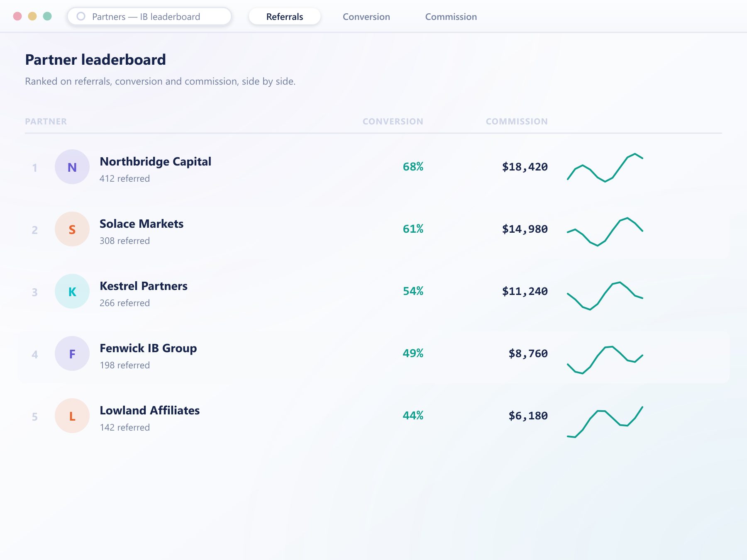This screenshot has width=747, height=560.
Task: Click the 49% conversion value
Action: 413,353
